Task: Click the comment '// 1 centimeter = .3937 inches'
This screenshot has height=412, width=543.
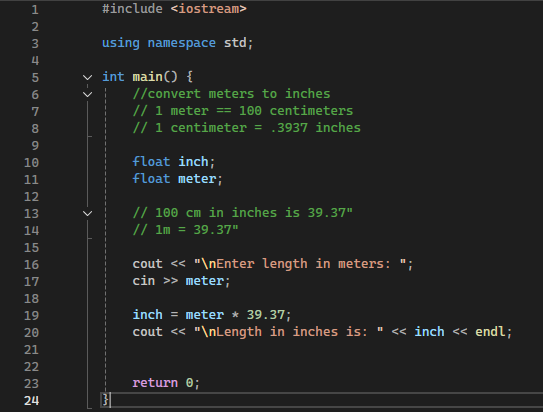Action: tap(247, 128)
